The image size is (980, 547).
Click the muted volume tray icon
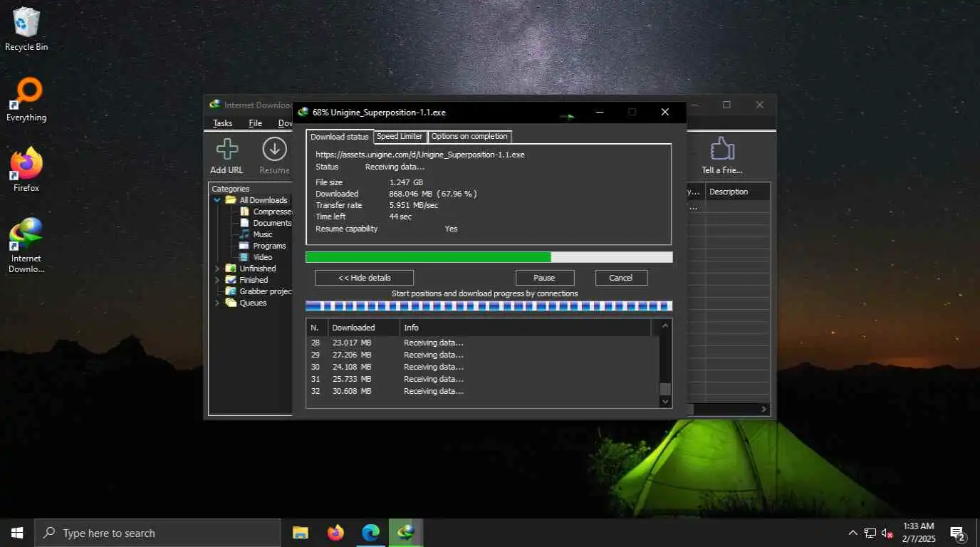887,533
